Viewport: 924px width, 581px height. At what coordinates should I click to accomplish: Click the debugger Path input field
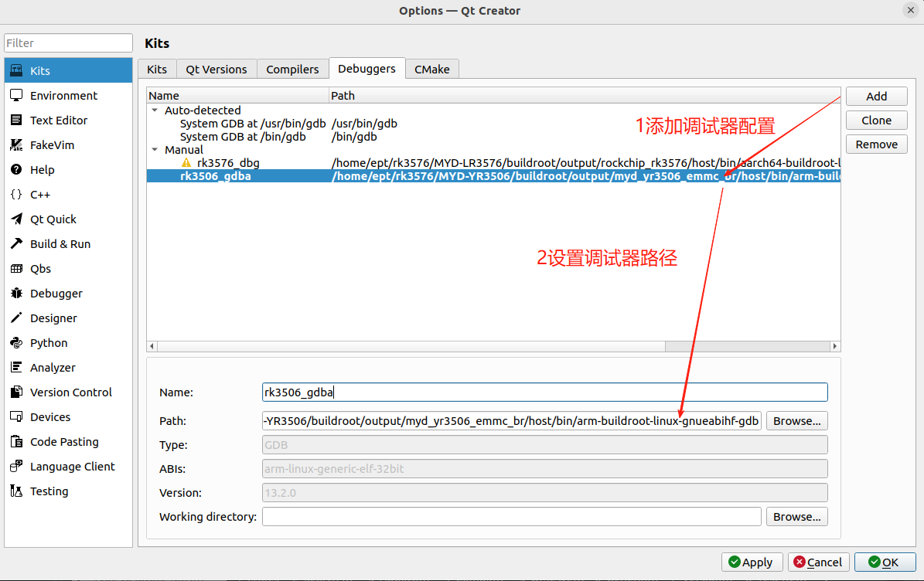coord(512,421)
